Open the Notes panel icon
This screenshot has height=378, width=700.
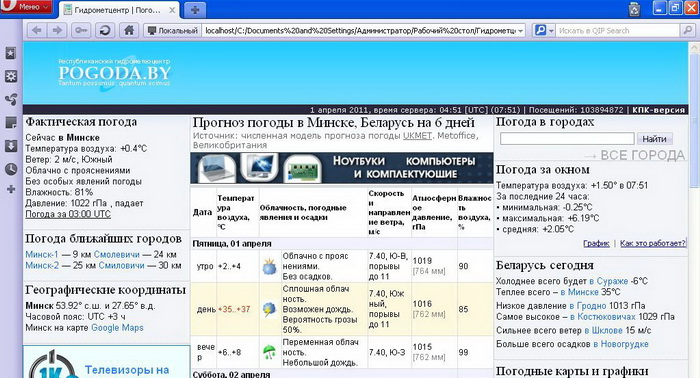(x=11, y=123)
